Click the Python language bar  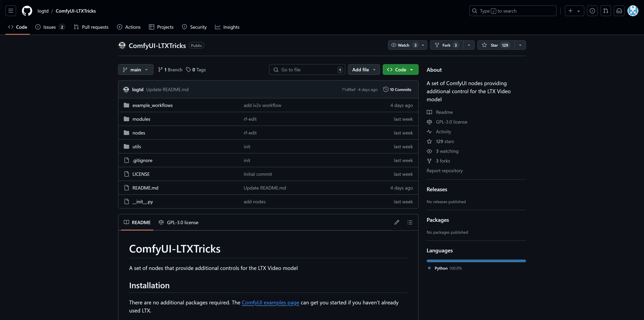(x=476, y=261)
